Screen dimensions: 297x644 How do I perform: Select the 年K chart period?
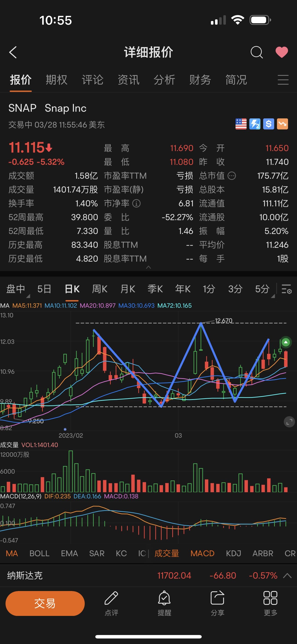[x=183, y=289]
